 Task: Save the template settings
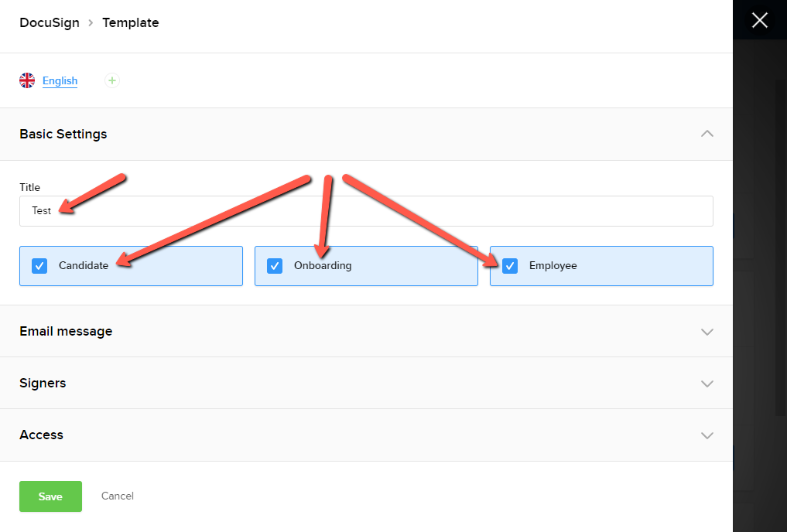click(50, 496)
